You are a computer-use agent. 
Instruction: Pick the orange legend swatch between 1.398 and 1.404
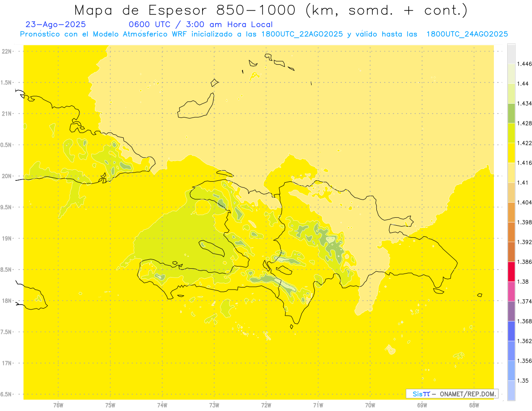(511, 212)
